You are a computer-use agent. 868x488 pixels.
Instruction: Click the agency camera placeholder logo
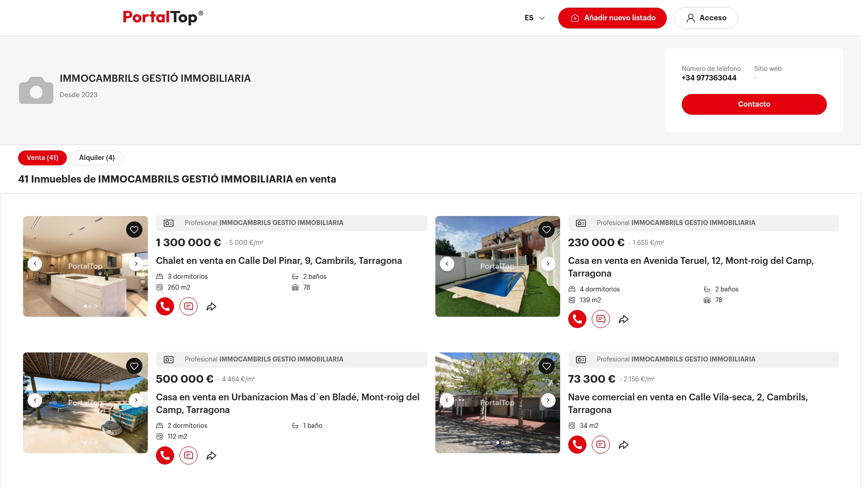(x=36, y=90)
